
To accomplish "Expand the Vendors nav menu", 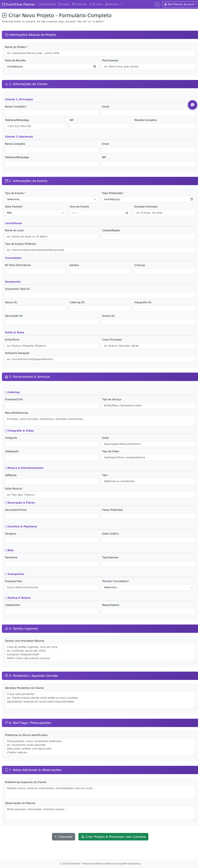I will coord(113,4).
